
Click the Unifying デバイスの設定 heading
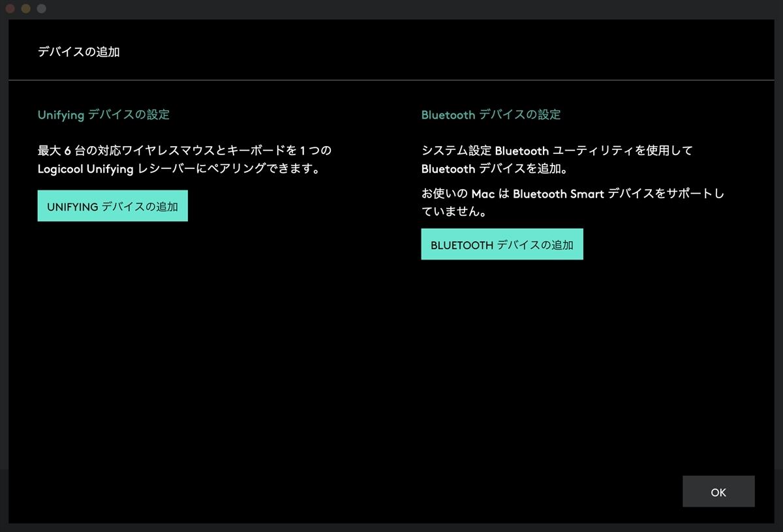pos(103,115)
